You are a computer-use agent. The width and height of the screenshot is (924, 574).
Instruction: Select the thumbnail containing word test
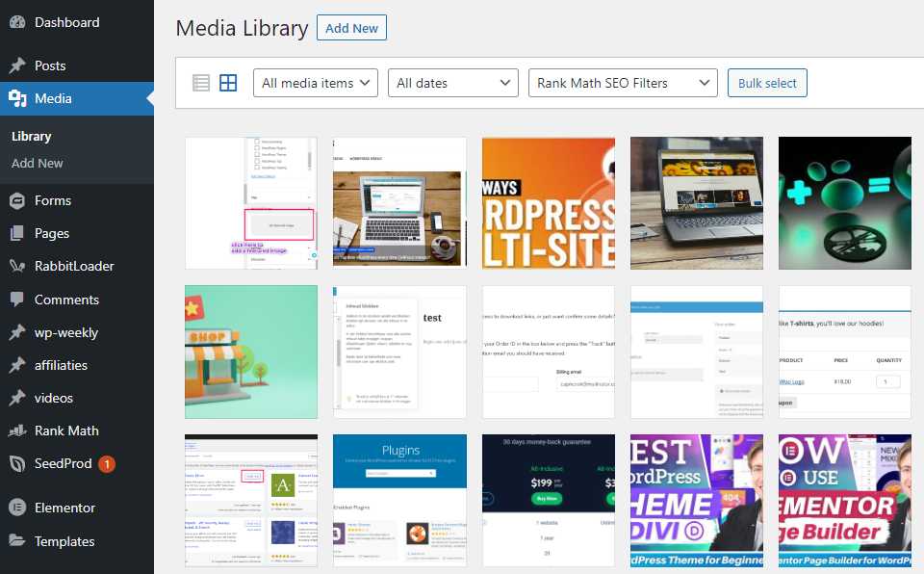click(x=399, y=352)
